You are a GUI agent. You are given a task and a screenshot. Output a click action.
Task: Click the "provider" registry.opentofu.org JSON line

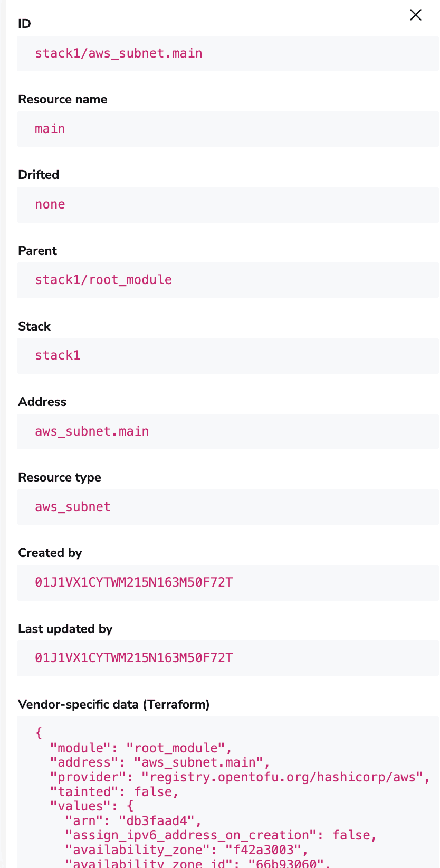pyautogui.click(x=240, y=777)
